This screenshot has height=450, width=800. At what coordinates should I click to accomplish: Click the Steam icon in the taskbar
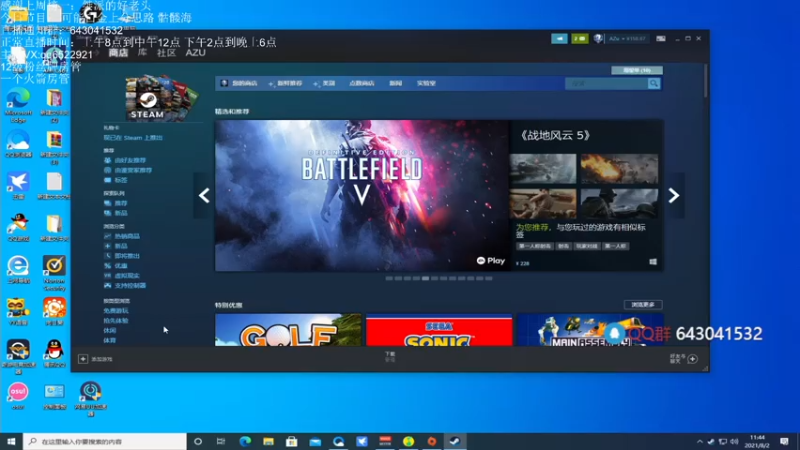coord(455,441)
